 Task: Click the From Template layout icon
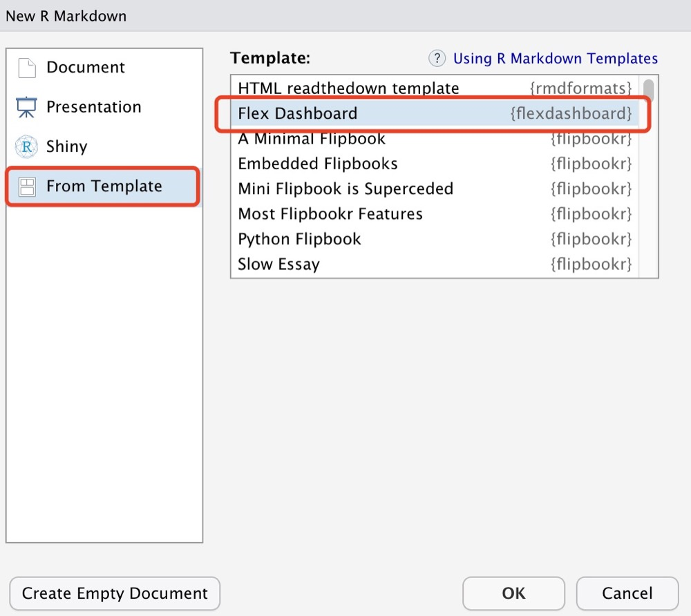[x=27, y=187]
